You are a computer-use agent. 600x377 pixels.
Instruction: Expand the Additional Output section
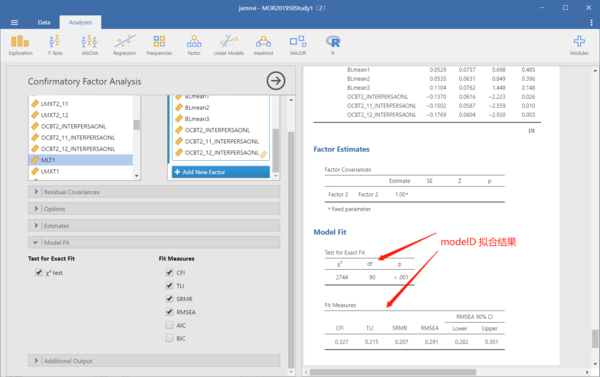154,361
